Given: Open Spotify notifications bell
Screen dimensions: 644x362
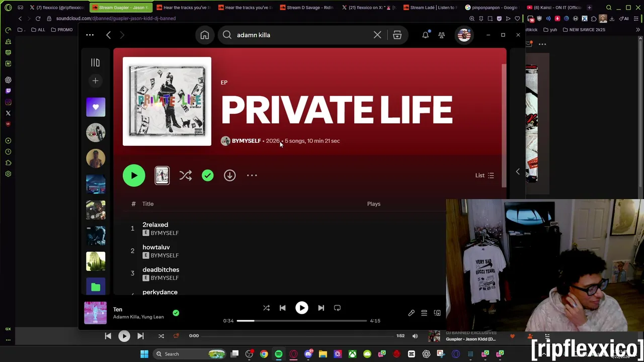Looking at the screenshot, I should (426, 35).
